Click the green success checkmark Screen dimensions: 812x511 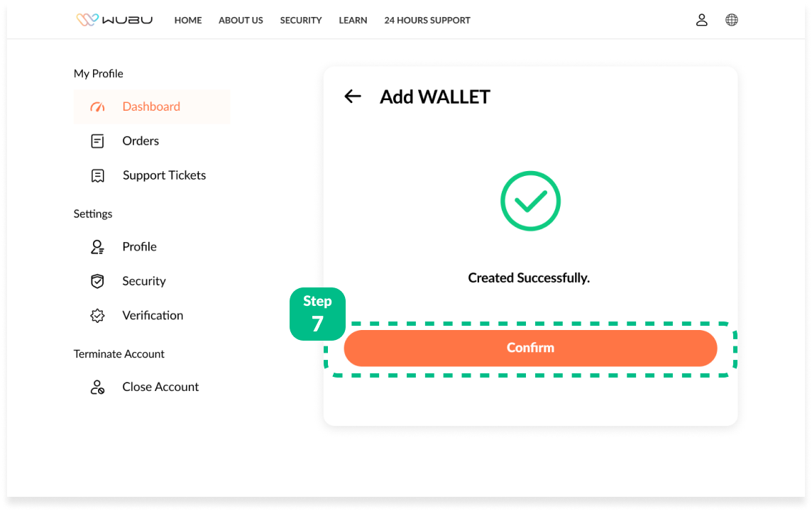click(530, 201)
